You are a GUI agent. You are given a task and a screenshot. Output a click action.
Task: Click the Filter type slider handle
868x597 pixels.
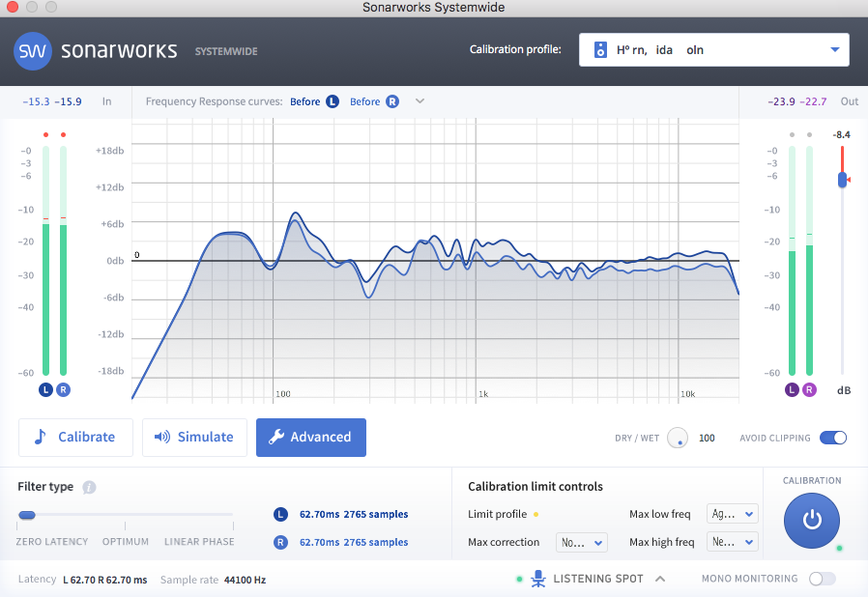pos(27,515)
